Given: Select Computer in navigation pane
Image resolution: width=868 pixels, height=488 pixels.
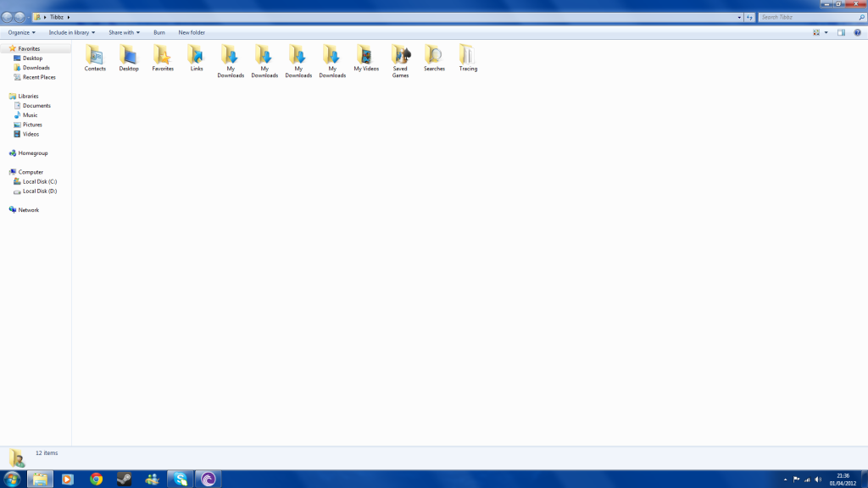Looking at the screenshot, I should pyautogui.click(x=31, y=172).
